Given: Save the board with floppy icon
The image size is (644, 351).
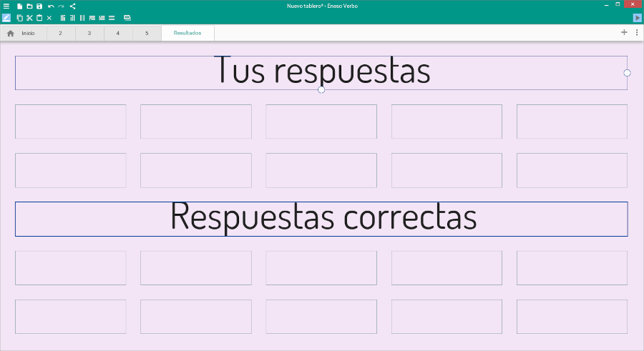Looking at the screenshot, I should 39,6.
